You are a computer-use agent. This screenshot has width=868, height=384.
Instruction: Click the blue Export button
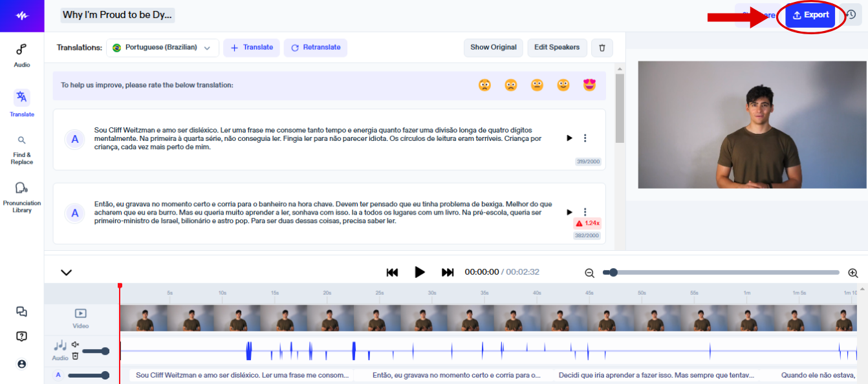(x=810, y=16)
